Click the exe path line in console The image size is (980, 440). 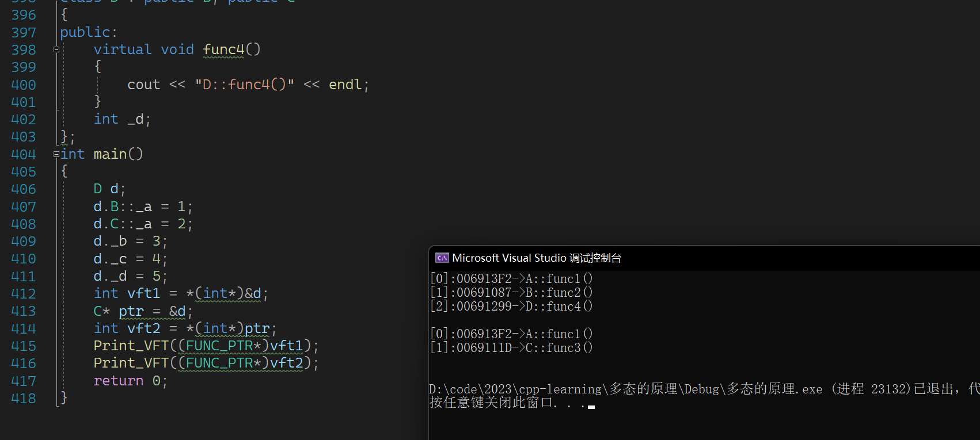click(x=704, y=389)
